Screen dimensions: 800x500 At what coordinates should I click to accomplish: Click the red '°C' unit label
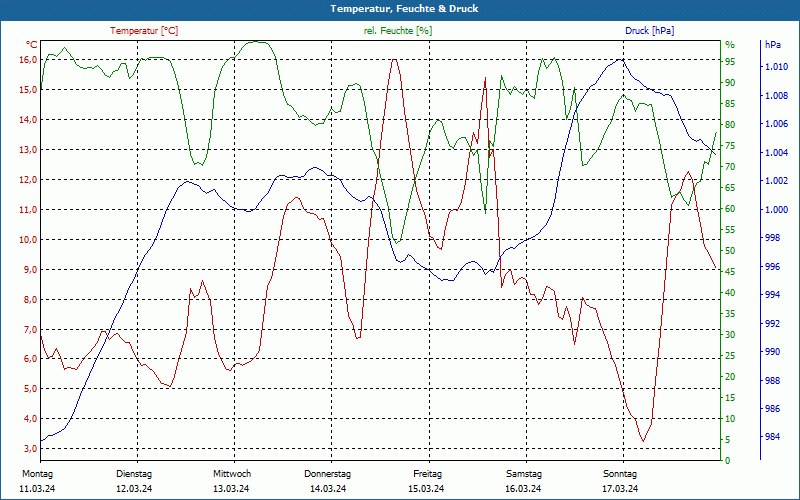click(31, 45)
